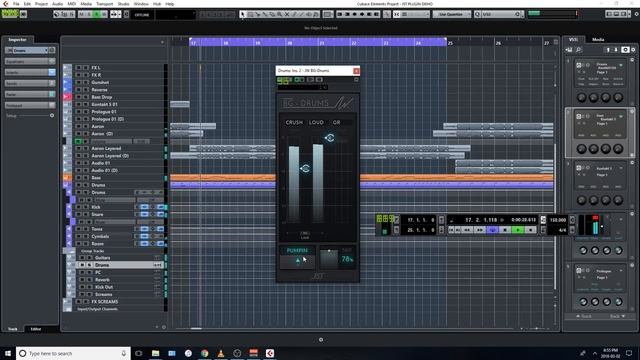Open Google Chrome from the taskbar
The width and height of the screenshot is (640, 360).
[x=204, y=353]
